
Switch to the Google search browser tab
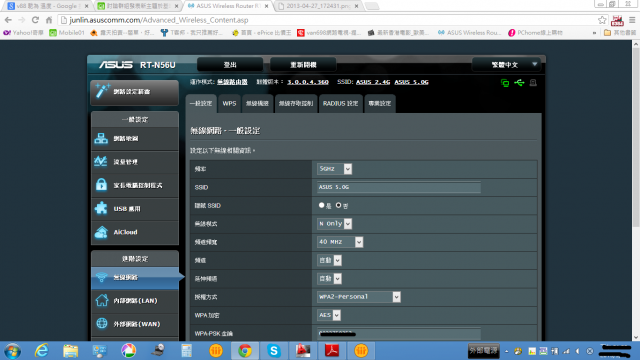(x=47, y=6)
